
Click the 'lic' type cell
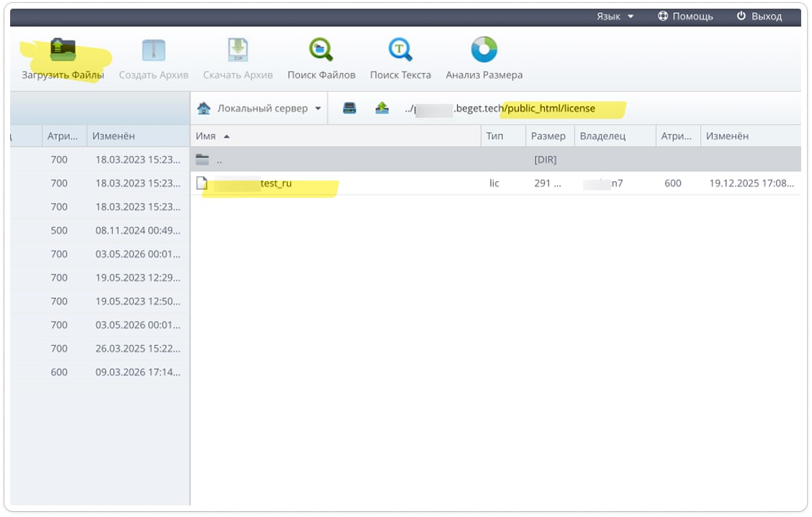click(x=494, y=183)
